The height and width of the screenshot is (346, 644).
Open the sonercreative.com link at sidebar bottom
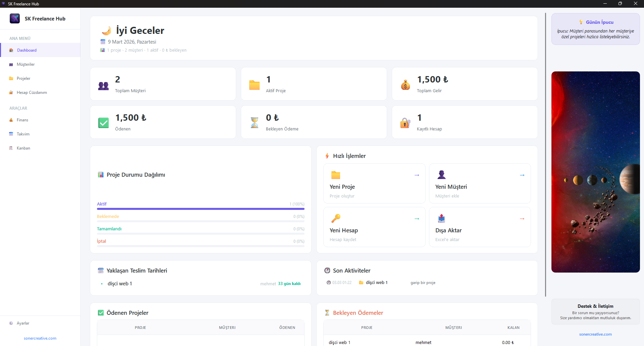click(x=40, y=338)
